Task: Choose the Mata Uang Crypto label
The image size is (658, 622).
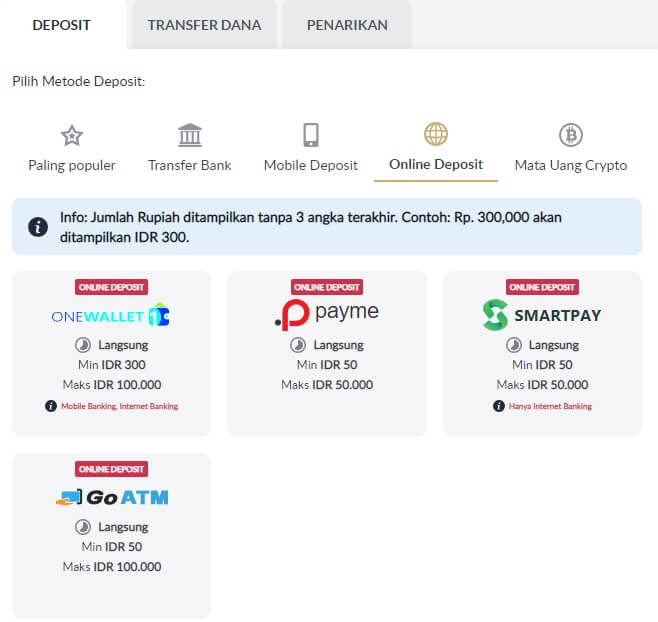Action: (x=570, y=165)
